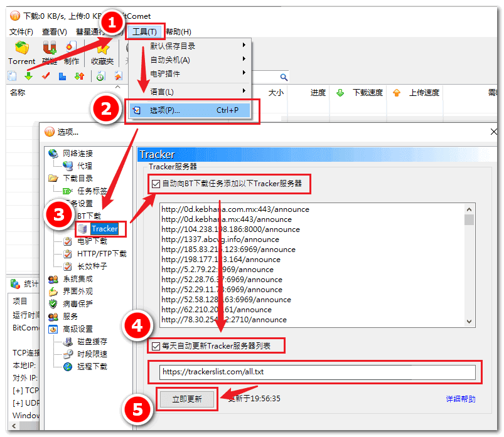Click the tracker list URL input field
The width and height of the screenshot is (504, 437).
[317, 372]
